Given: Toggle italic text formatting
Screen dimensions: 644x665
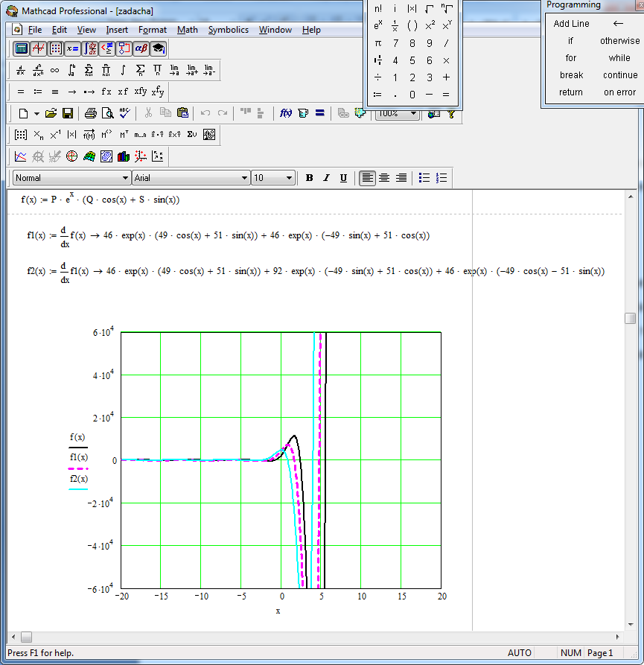Looking at the screenshot, I should (326, 178).
